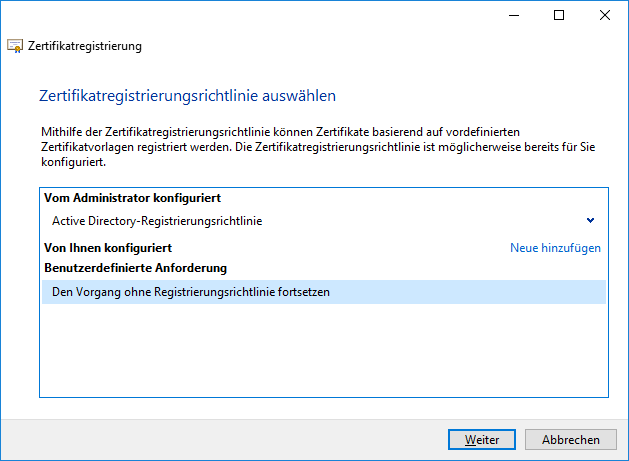Minimize the Zertifikatregistrierung window
629x461 pixels.
514,15
